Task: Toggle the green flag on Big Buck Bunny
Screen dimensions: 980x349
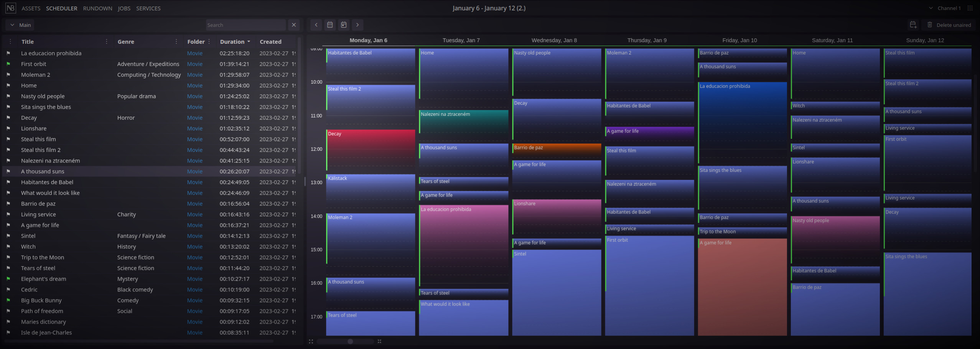Action: click(9, 300)
